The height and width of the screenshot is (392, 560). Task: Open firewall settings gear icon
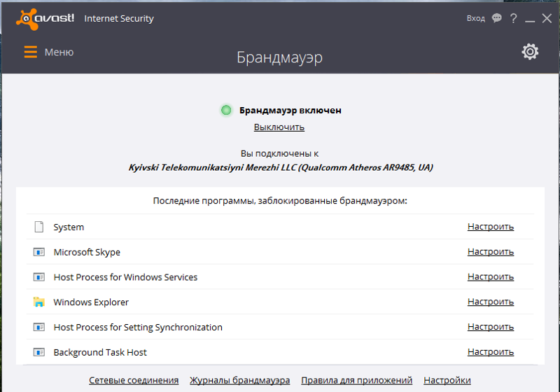click(x=530, y=52)
